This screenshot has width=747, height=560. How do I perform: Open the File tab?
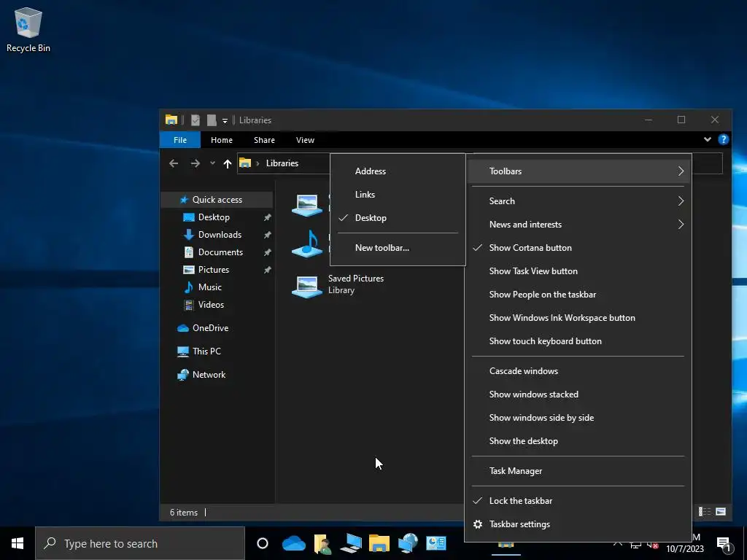point(180,140)
